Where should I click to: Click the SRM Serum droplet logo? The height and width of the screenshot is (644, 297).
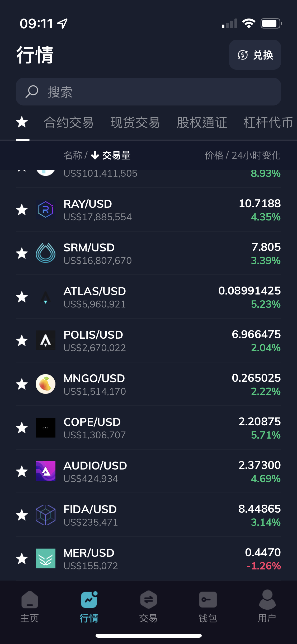click(46, 253)
